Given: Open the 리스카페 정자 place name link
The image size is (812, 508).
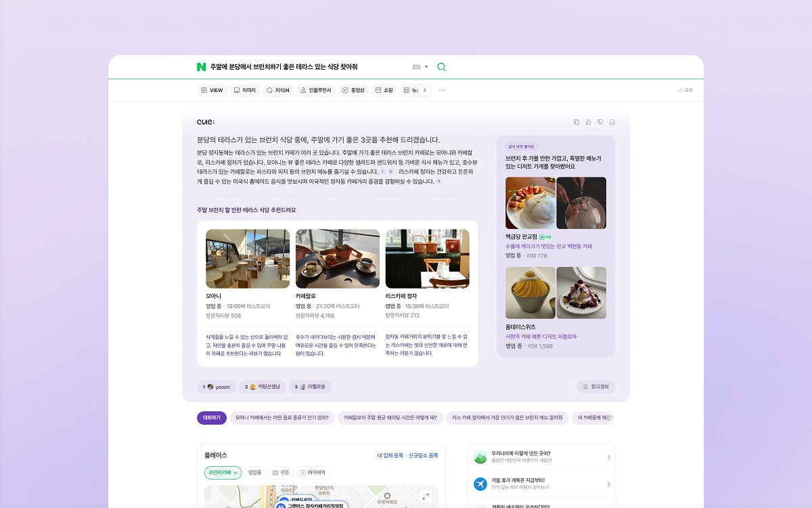Looking at the screenshot, I should [401, 296].
